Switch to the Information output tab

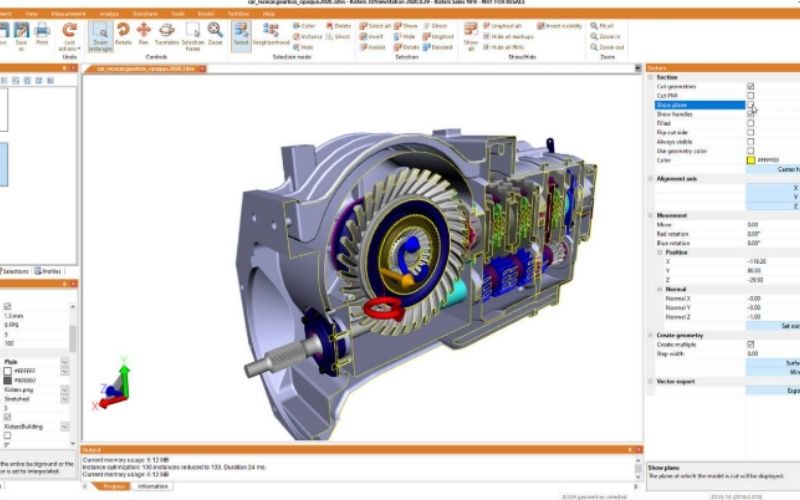click(x=153, y=486)
